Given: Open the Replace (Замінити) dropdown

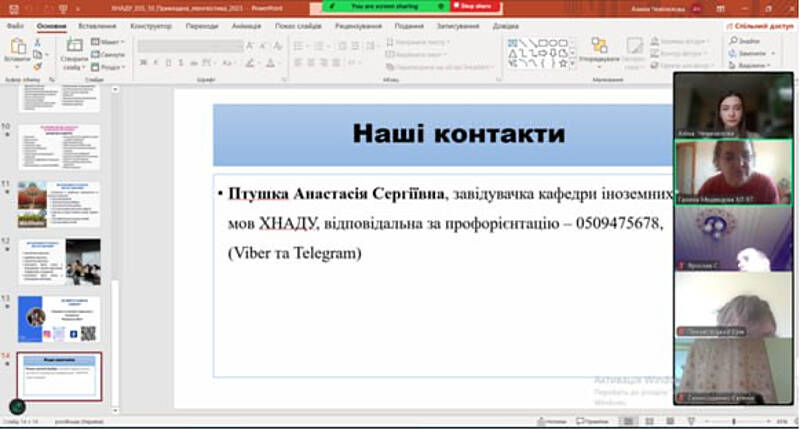Looking at the screenshot, I should [753, 53].
